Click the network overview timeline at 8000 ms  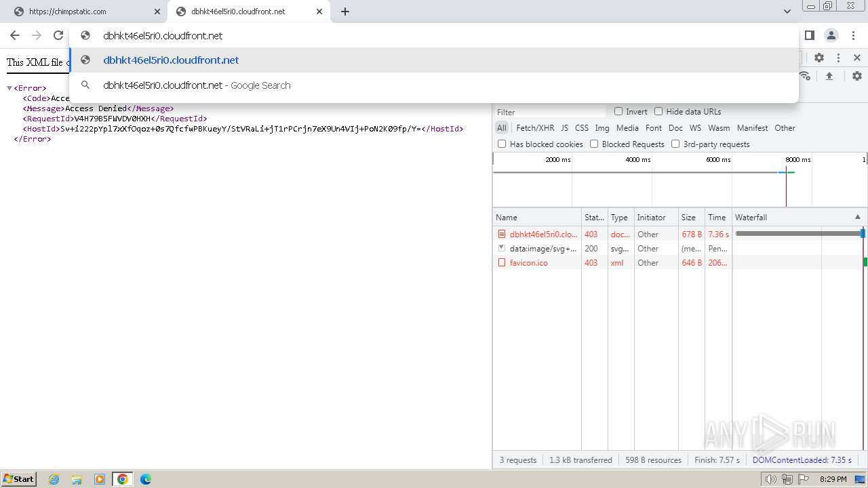(x=798, y=160)
